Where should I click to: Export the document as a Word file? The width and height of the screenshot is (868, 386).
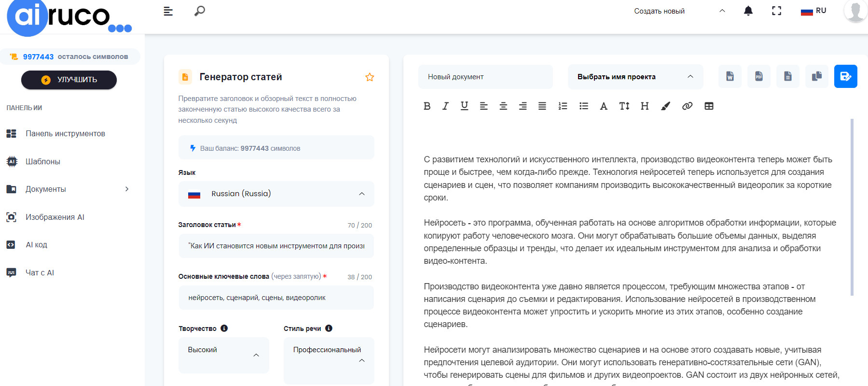730,76
